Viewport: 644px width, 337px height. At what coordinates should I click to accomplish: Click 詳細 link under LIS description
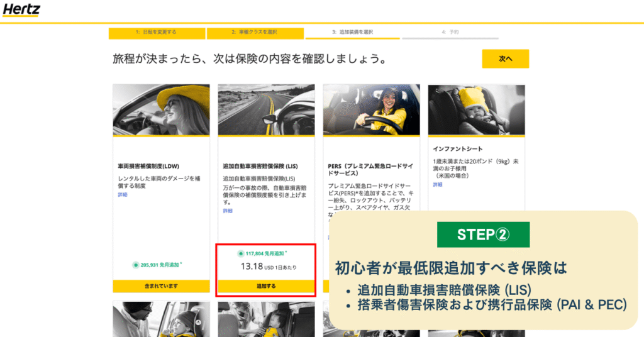click(x=228, y=211)
